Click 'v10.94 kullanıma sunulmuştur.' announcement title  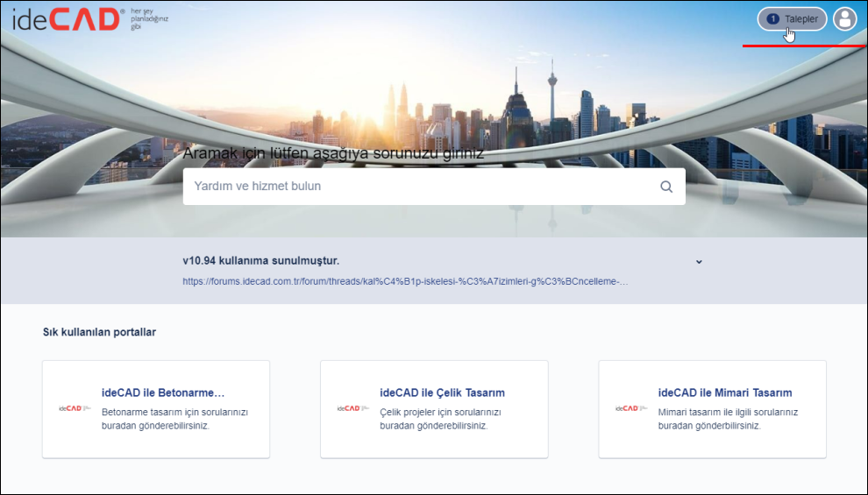(x=260, y=260)
